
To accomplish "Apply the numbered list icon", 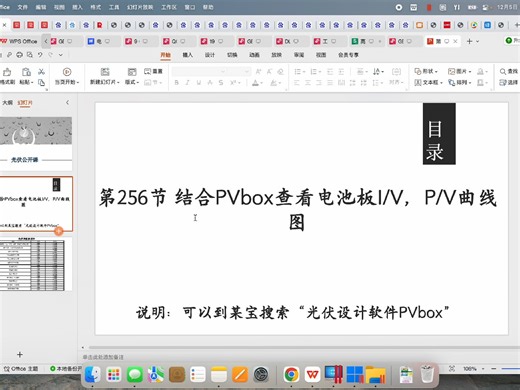I will point(315,72).
